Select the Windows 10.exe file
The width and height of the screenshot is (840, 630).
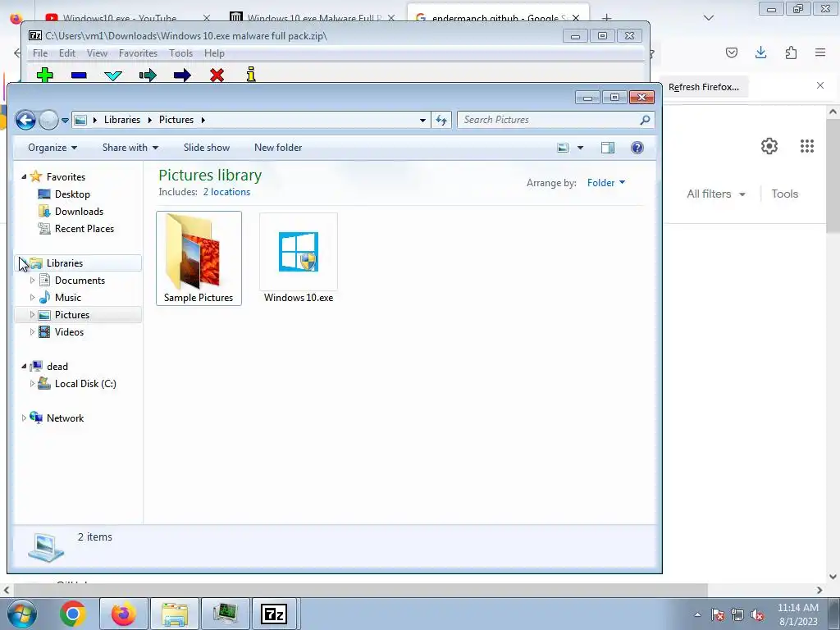(299, 258)
